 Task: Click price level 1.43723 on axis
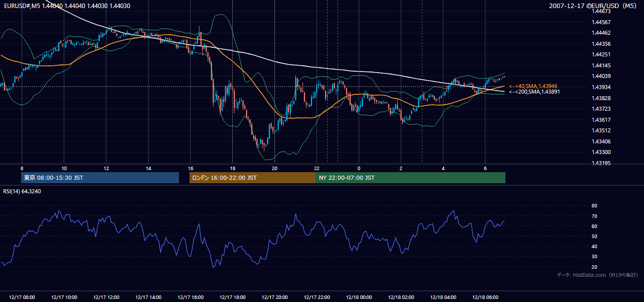coord(600,109)
